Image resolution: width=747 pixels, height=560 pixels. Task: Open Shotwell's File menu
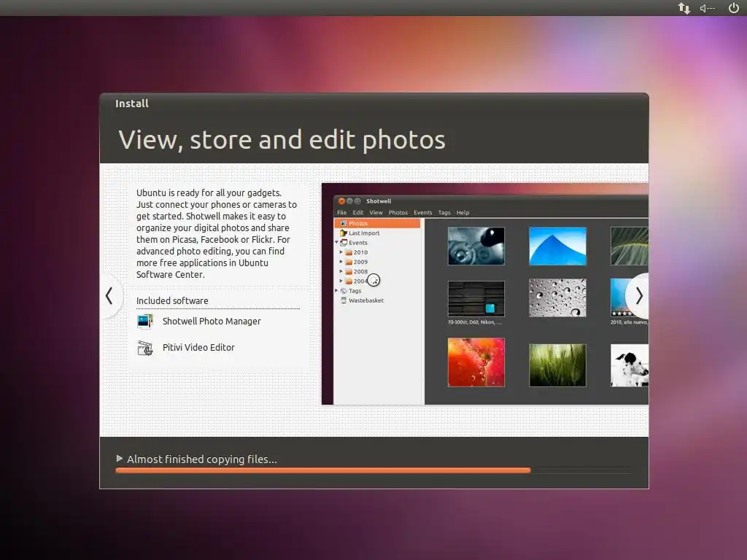point(341,213)
